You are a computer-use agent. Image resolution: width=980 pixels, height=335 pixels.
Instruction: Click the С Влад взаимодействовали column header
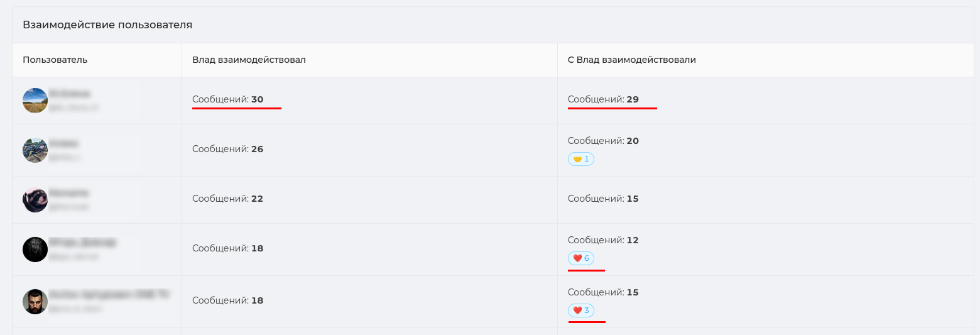[x=632, y=60]
